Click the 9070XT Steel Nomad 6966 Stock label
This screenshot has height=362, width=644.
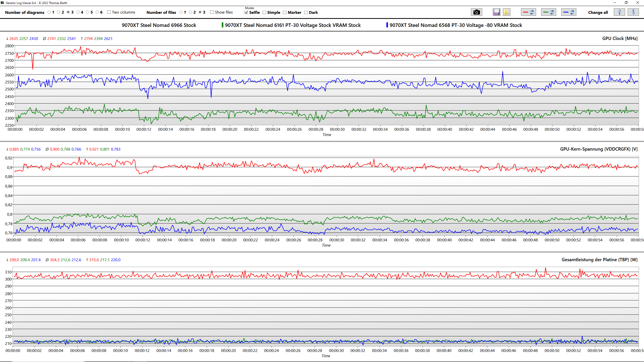pos(159,25)
